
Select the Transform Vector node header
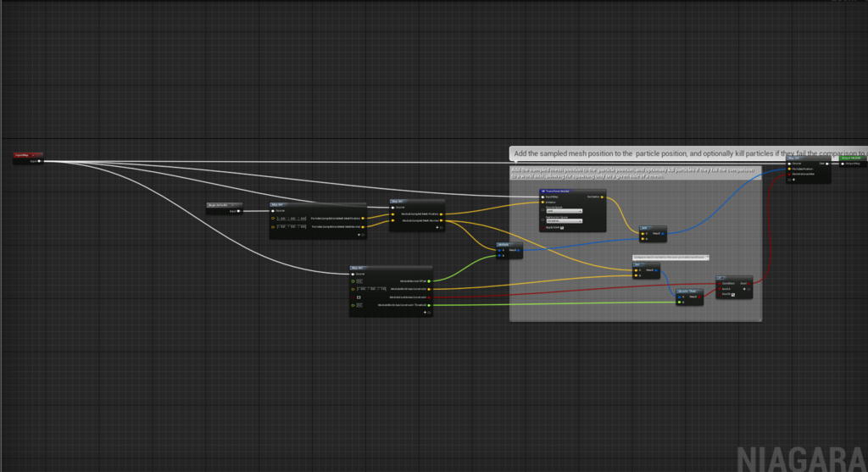click(572, 191)
